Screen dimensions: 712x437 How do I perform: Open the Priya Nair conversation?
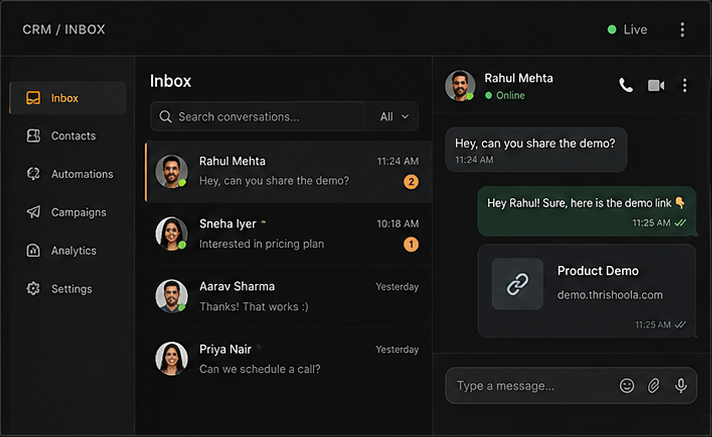coord(288,359)
